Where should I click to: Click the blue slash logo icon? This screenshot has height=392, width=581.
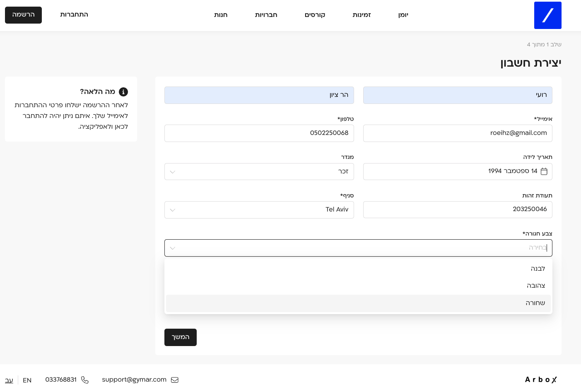(547, 15)
